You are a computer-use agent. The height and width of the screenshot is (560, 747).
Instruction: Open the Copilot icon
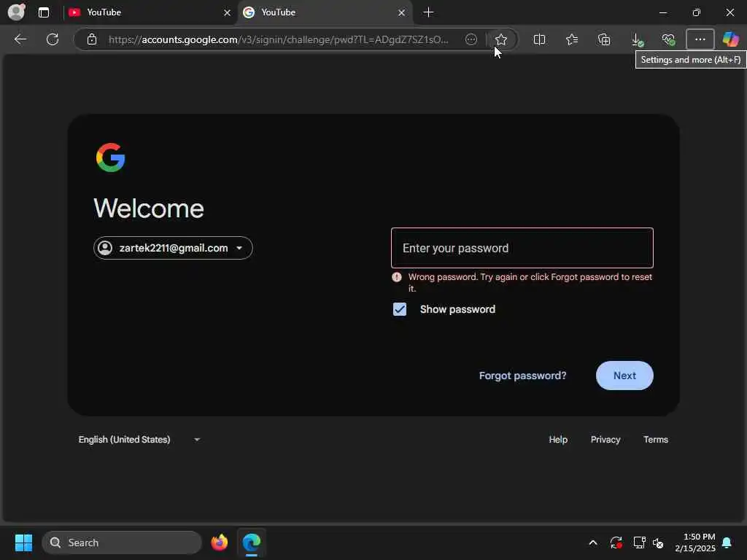coord(730,39)
